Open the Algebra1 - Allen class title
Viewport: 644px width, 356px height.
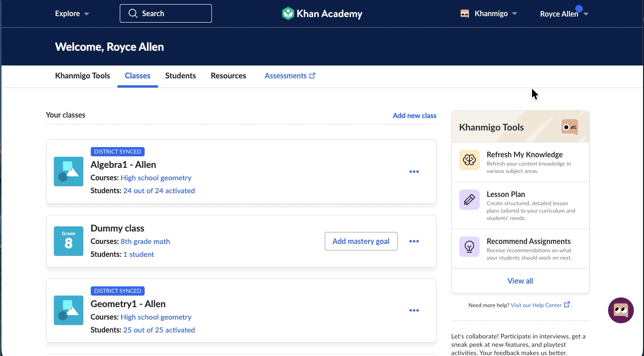point(123,165)
